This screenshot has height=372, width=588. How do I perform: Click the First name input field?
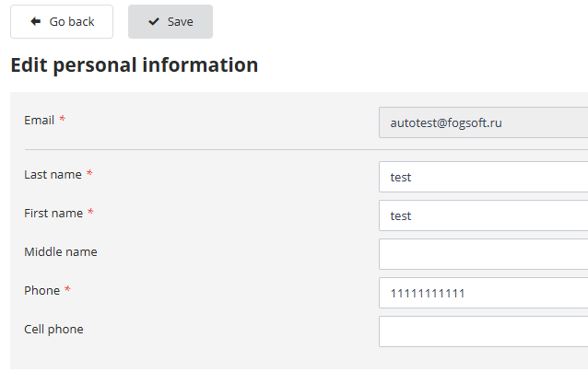(x=483, y=215)
